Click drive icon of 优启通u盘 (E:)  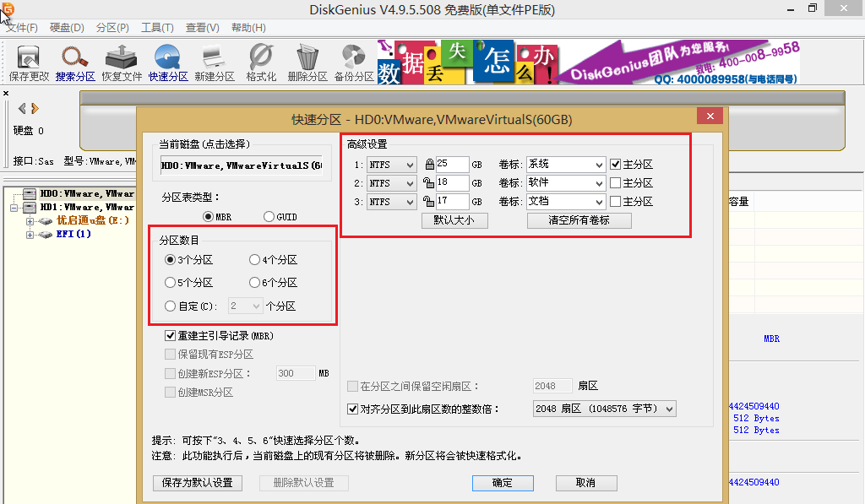[x=46, y=220]
